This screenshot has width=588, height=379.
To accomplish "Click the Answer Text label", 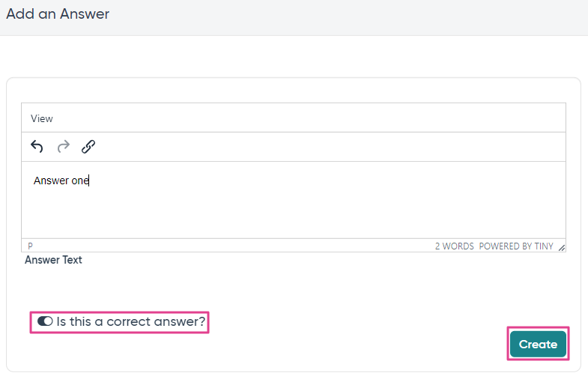I will (53, 260).
